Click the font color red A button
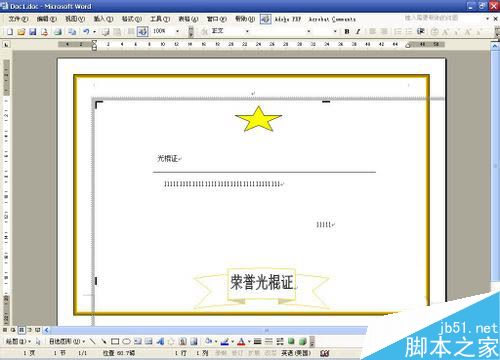 tap(241, 341)
